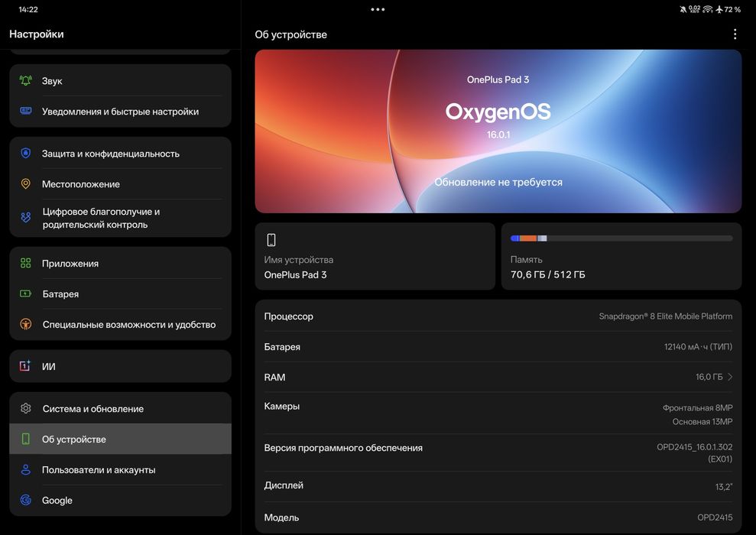The width and height of the screenshot is (756, 535).
Task: Tap the three dots at top center
Action: tap(378, 9)
